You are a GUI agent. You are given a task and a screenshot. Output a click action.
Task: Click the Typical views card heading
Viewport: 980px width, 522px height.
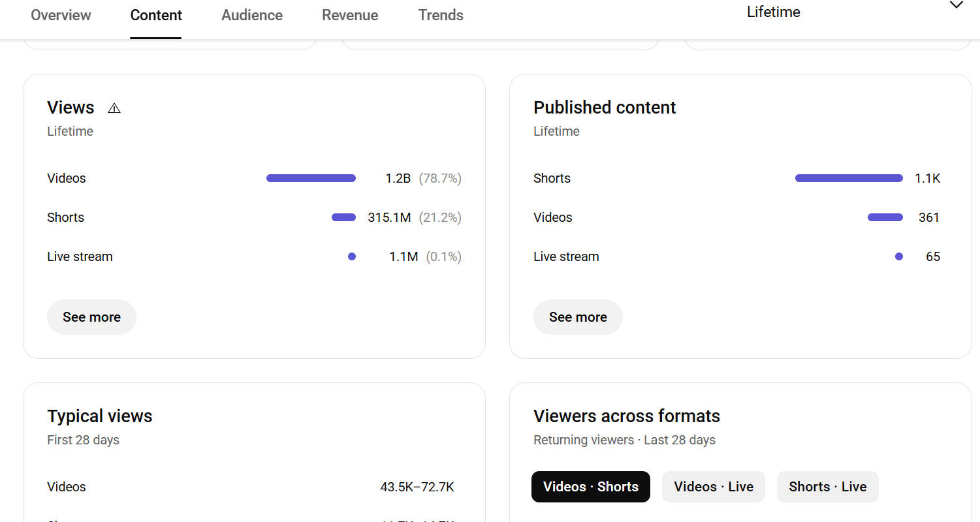click(100, 416)
